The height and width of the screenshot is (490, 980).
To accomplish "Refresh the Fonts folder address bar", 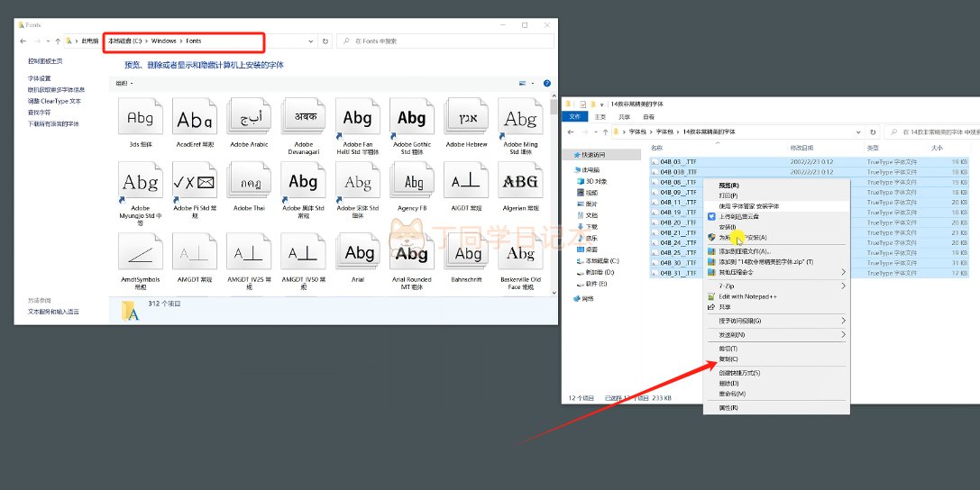I will (x=325, y=41).
